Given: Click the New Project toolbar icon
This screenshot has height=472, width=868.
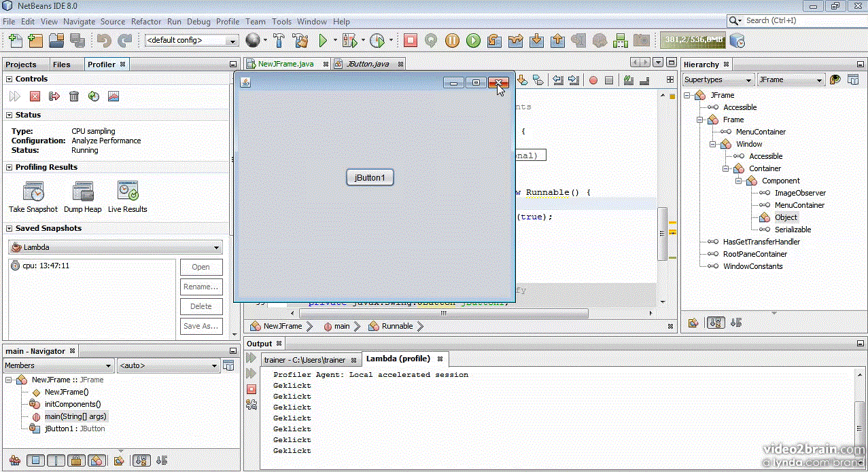Looking at the screenshot, I should click(x=35, y=40).
